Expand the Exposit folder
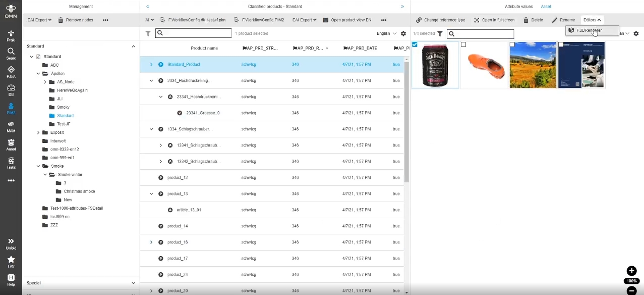 [38, 132]
